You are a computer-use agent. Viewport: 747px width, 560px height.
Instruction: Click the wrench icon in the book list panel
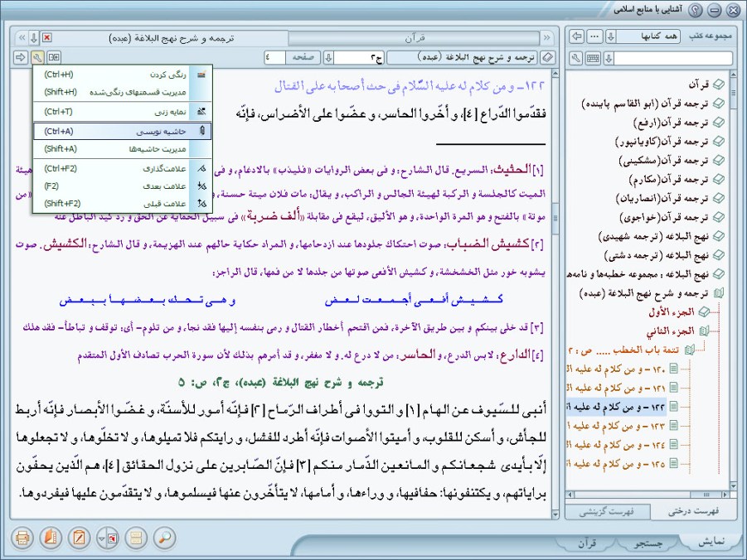pos(576,59)
